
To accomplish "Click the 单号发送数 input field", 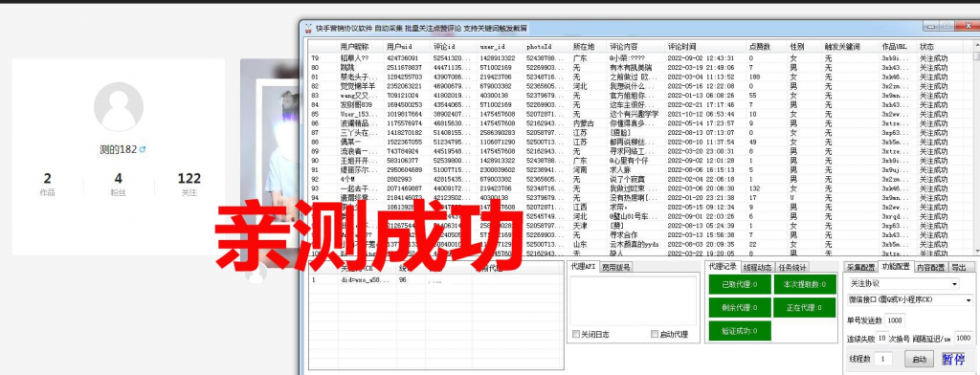I will (895, 320).
